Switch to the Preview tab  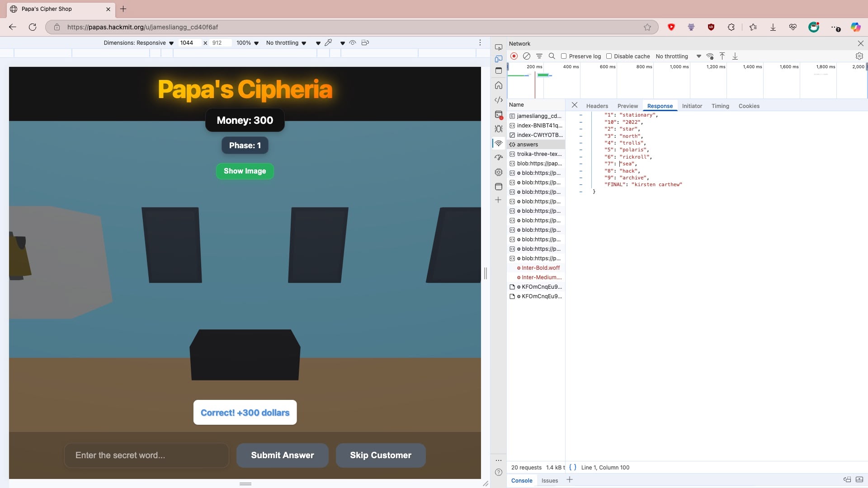tap(627, 106)
